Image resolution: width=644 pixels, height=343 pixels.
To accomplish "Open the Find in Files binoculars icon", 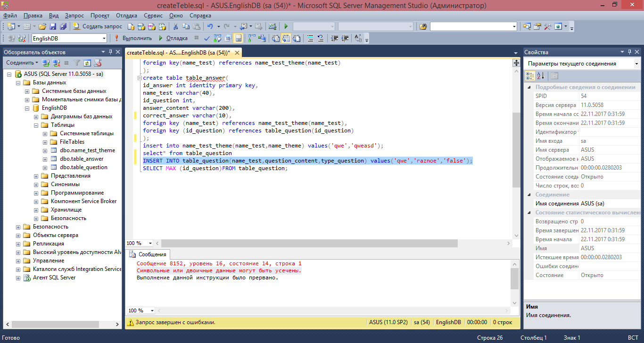I will tap(423, 26).
